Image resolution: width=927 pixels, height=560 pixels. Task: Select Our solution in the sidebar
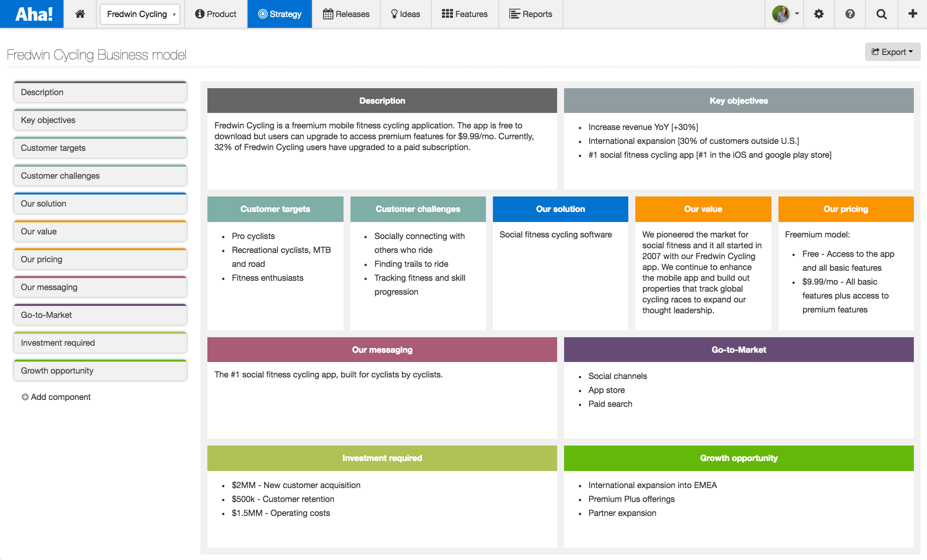point(100,203)
